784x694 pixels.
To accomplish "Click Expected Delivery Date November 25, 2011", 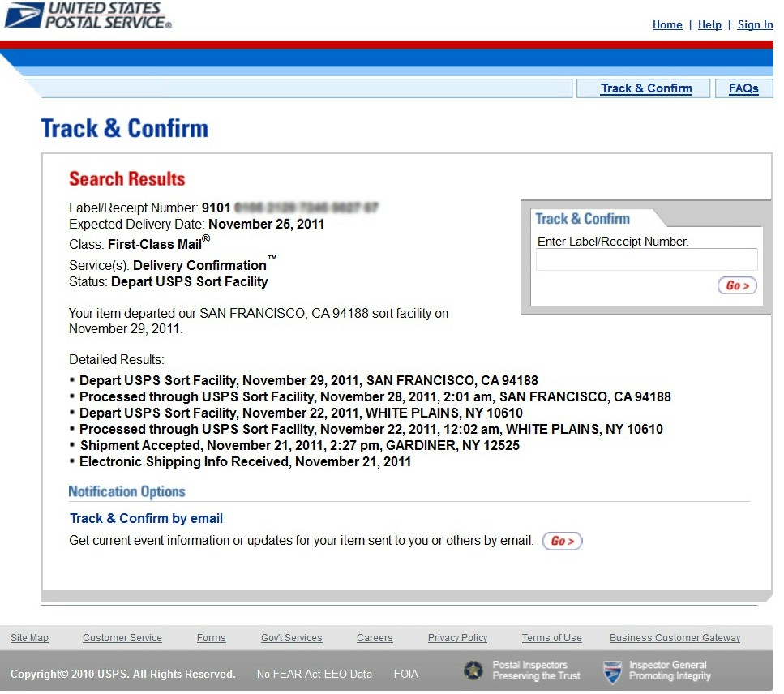I will pyautogui.click(x=196, y=224).
